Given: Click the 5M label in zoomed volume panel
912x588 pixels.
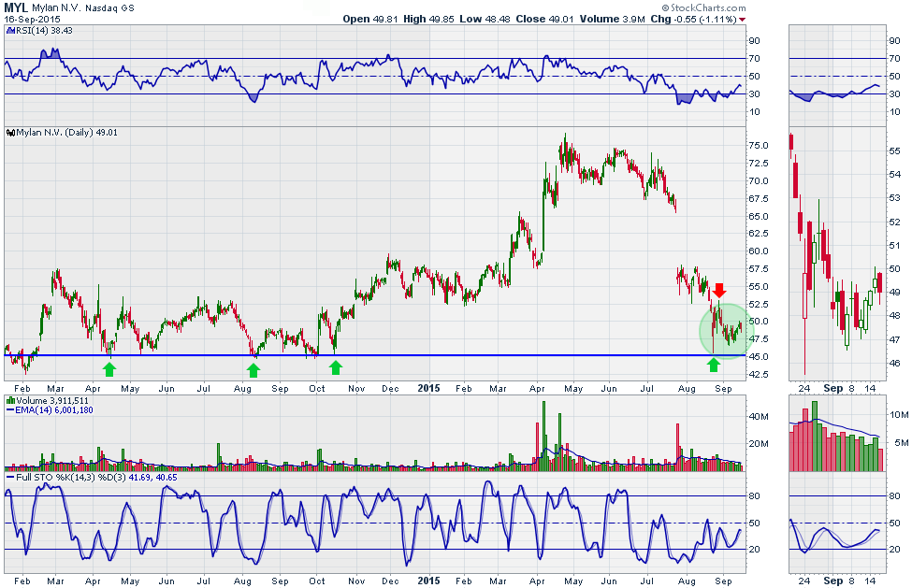Looking at the screenshot, I should coord(902,443).
